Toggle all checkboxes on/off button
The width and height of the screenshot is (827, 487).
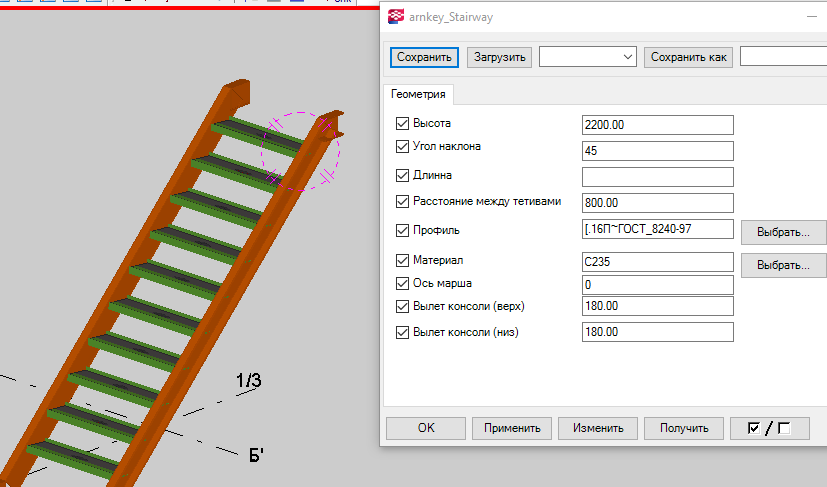click(x=769, y=428)
